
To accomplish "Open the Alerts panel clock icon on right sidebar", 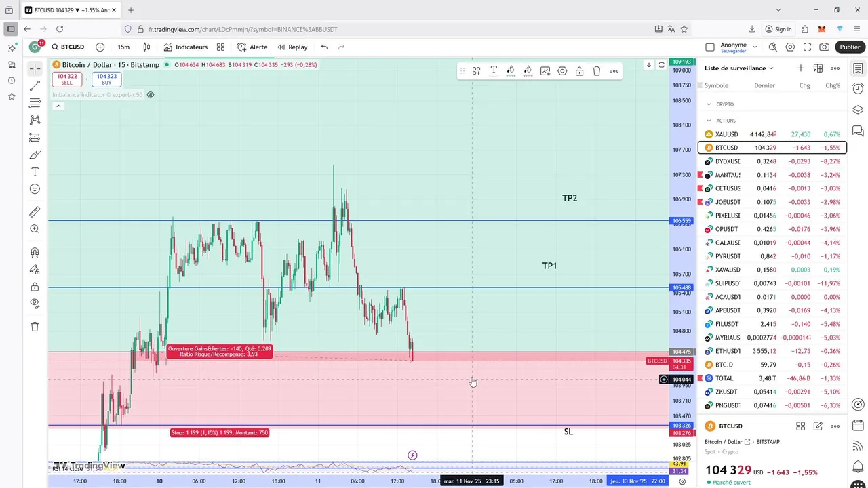I will (x=858, y=89).
